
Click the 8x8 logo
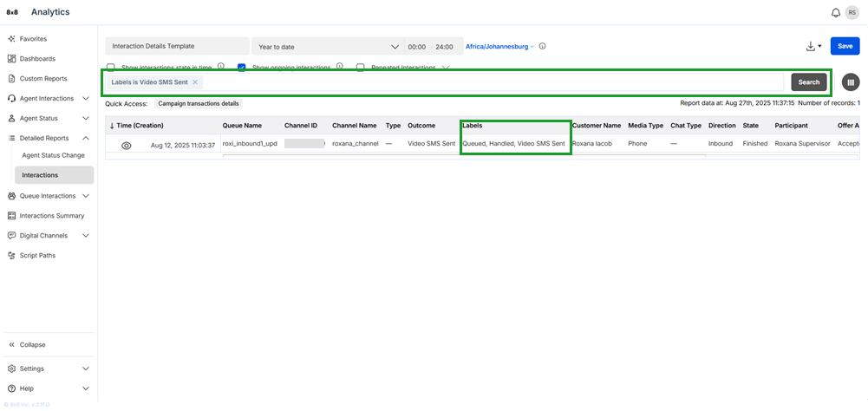12,12
